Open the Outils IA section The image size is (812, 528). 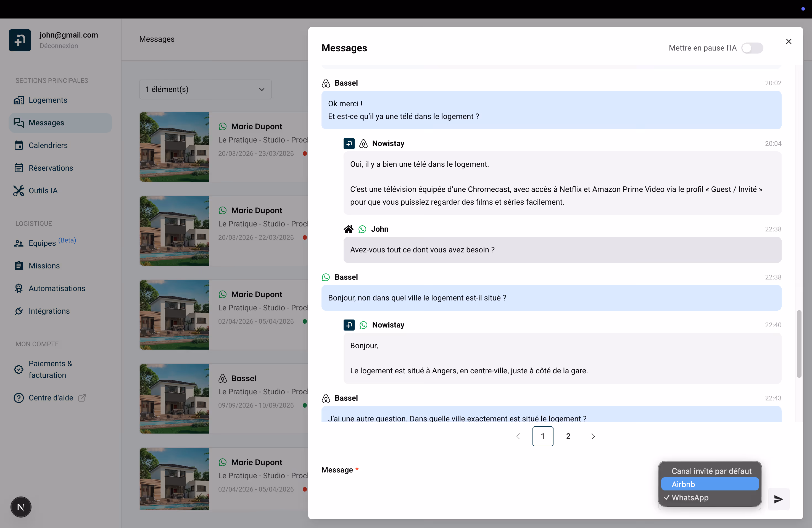click(x=43, y=191)
